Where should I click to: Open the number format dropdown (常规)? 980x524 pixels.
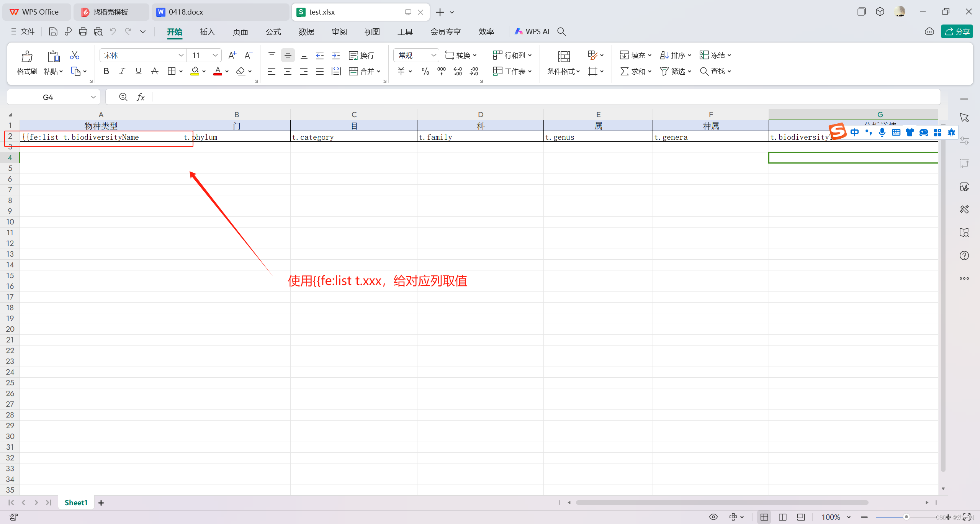(x=434, y=56)
